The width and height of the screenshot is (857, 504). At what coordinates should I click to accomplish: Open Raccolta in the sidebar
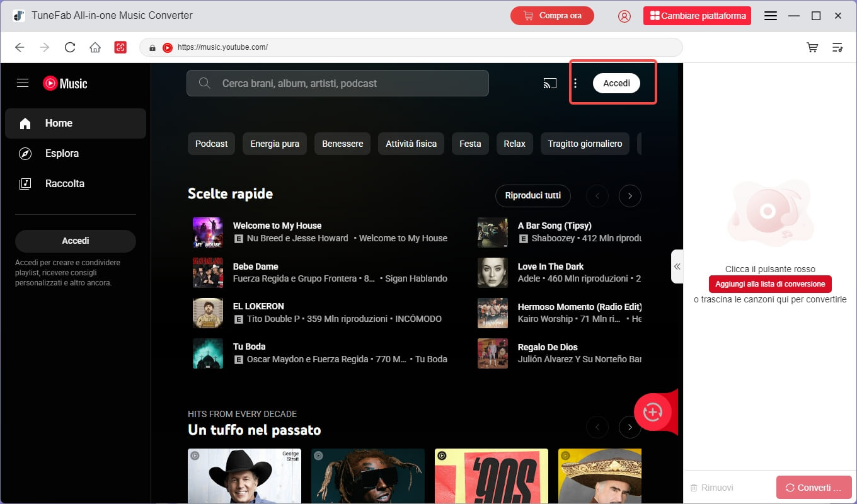click(64, 183)
